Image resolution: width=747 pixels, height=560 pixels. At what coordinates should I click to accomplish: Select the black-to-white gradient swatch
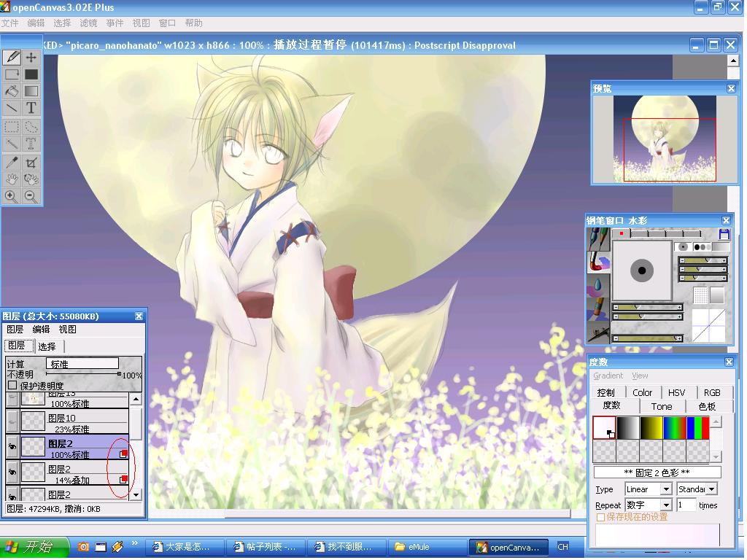[628, 427]
